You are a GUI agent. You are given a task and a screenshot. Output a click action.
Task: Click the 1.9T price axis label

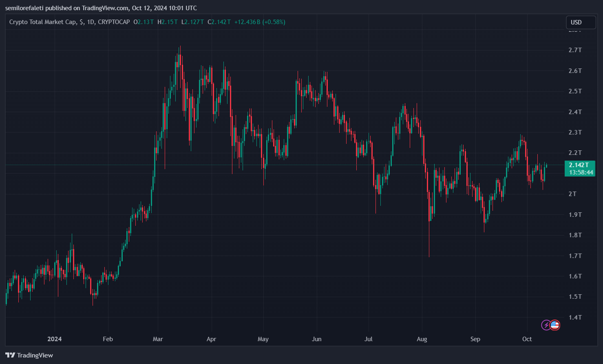pyautogui.click(x=575, y=214)
